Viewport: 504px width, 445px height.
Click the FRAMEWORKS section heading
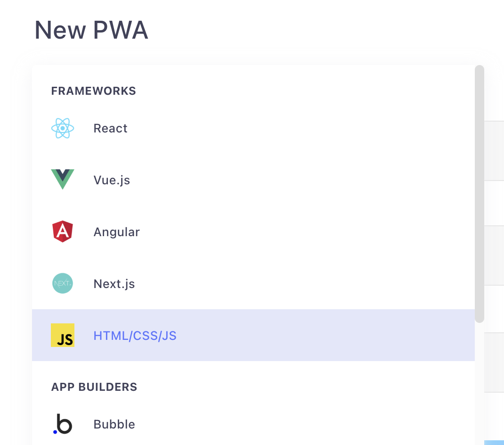point(94,91)
